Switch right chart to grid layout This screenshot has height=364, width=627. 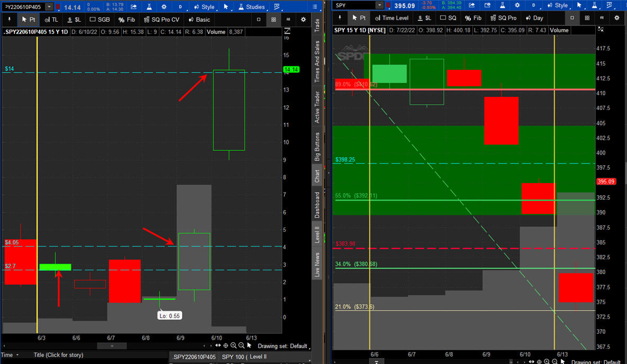pos(587,17)
